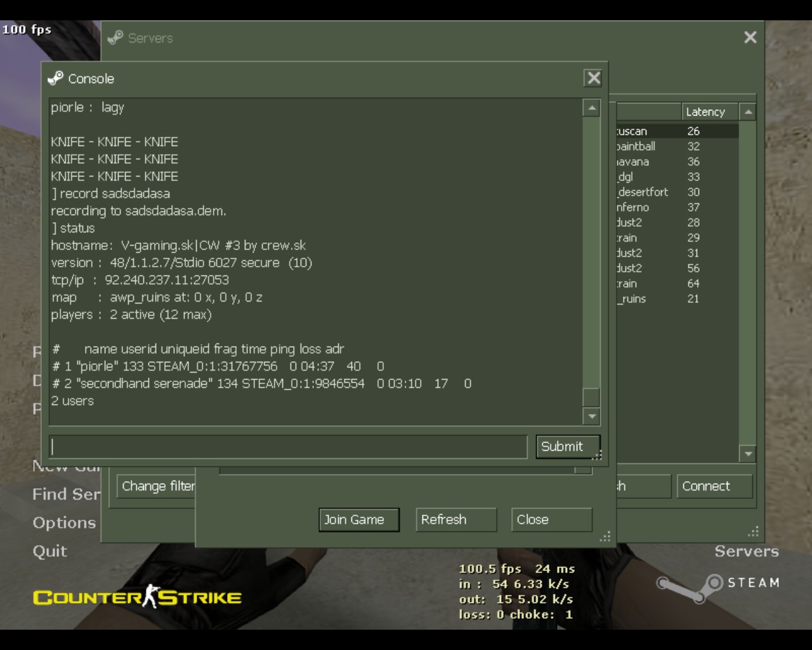Click the Steam icon in Console title

click(56, 78)
